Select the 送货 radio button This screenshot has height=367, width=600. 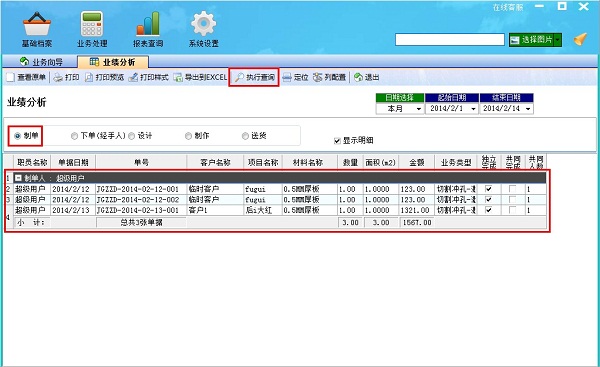click(x=245, y=136)
